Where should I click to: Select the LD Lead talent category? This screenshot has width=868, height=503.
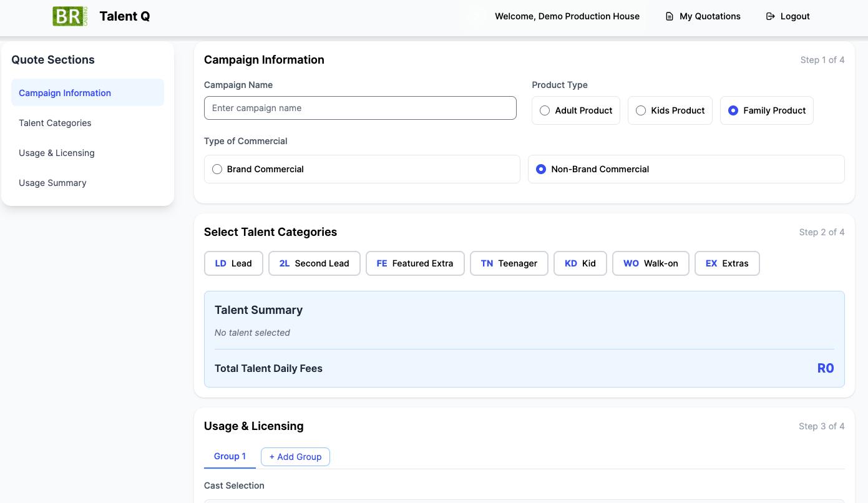(x=233, y=263)
